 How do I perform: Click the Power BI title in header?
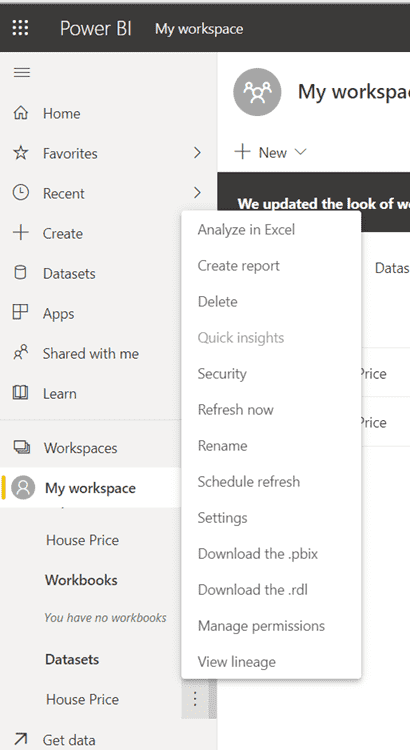tap(96, 28)
